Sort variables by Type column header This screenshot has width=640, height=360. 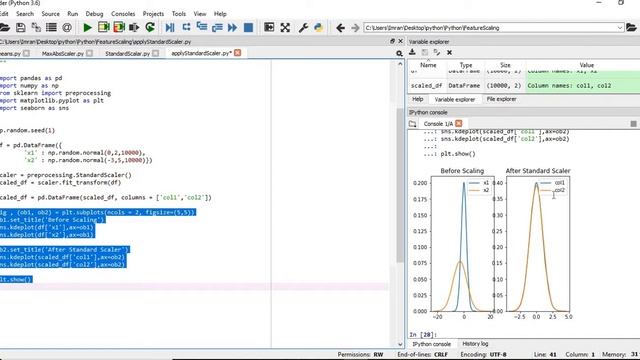[x=466, y=65]
